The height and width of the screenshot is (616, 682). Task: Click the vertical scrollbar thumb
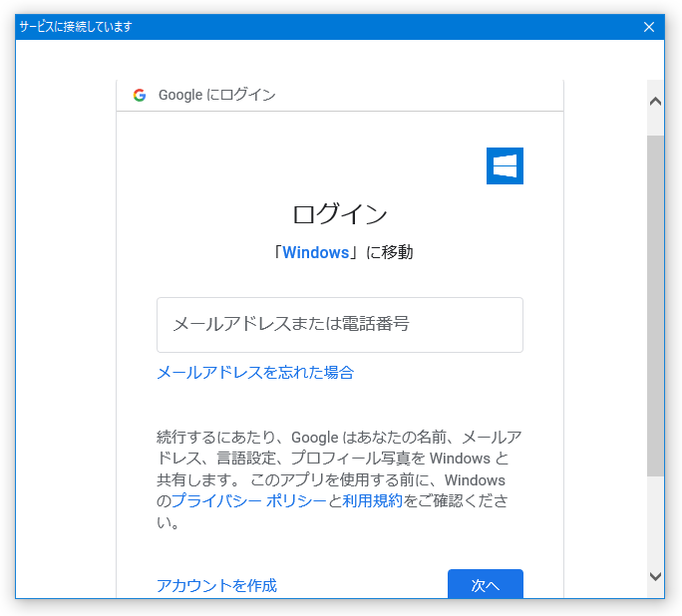tap(655, 306)
